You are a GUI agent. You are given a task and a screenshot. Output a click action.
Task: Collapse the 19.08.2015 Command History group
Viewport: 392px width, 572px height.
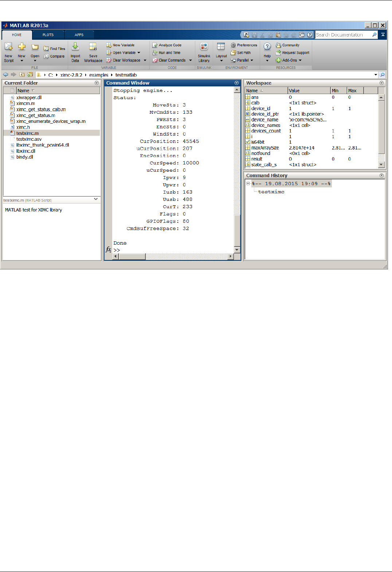(248, 183)
